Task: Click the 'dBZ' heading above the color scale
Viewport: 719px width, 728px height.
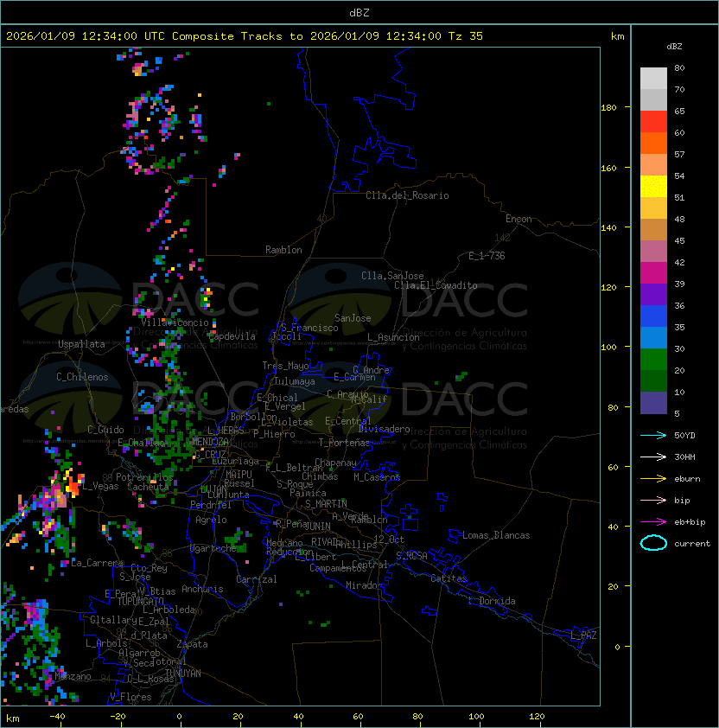Action: click(x=674, y=47)
